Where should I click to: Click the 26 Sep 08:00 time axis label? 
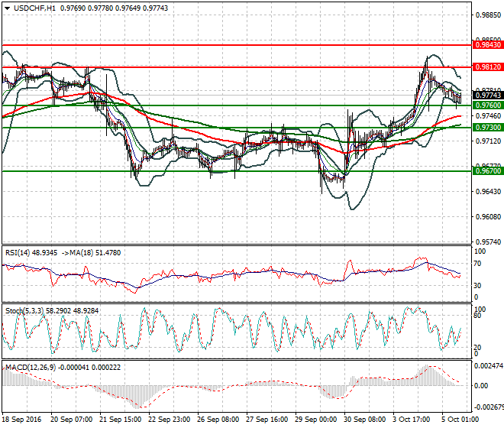point(218,420)
